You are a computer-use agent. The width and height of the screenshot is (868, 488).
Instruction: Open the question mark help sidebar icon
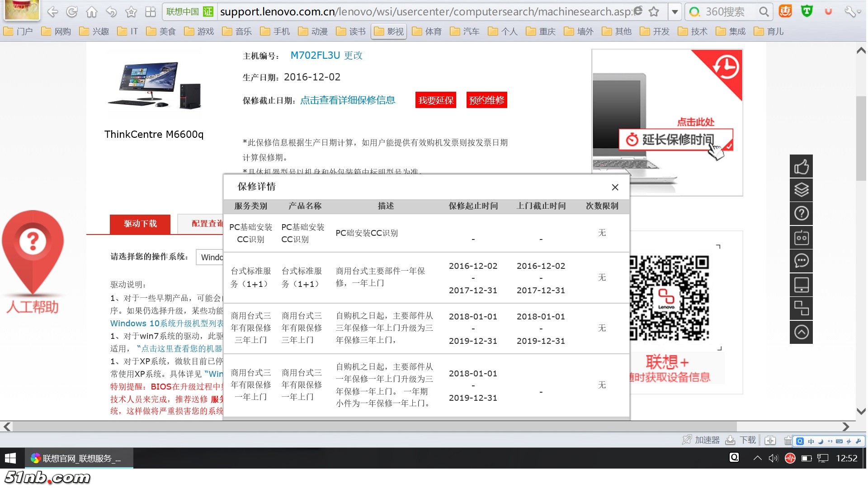pyautogui.click(x=801, y=214)
